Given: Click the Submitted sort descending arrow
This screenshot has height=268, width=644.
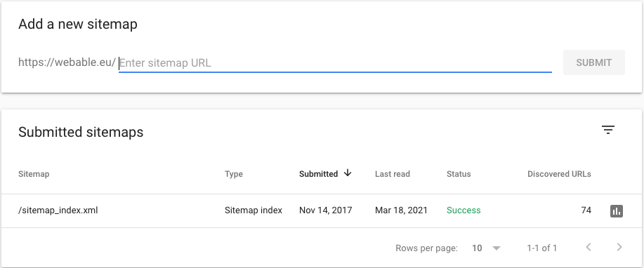Looking at the screenshot, I should [348, 173].
